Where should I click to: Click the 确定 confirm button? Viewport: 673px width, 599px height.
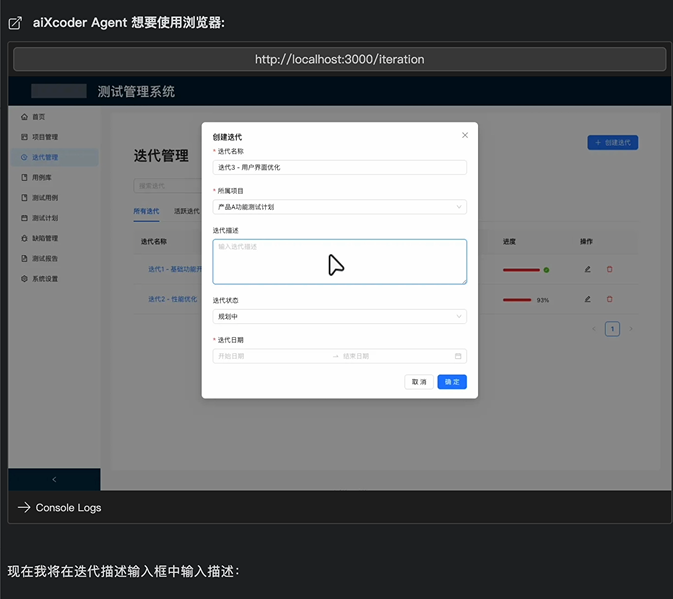(452, 382)
